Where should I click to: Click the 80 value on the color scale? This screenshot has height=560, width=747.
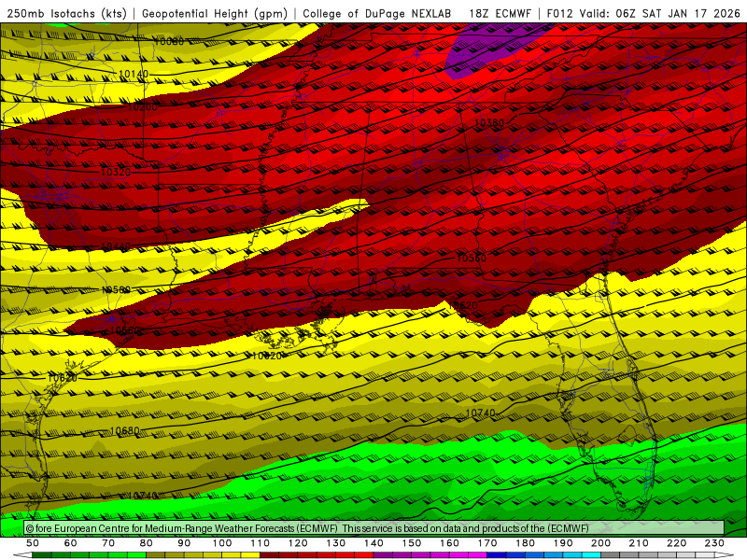click(x=147, y=543)
